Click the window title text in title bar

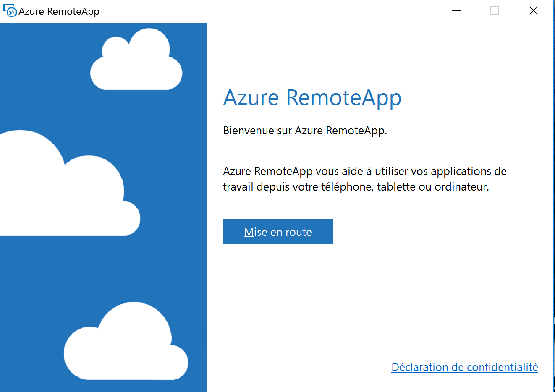pos(59,11)
